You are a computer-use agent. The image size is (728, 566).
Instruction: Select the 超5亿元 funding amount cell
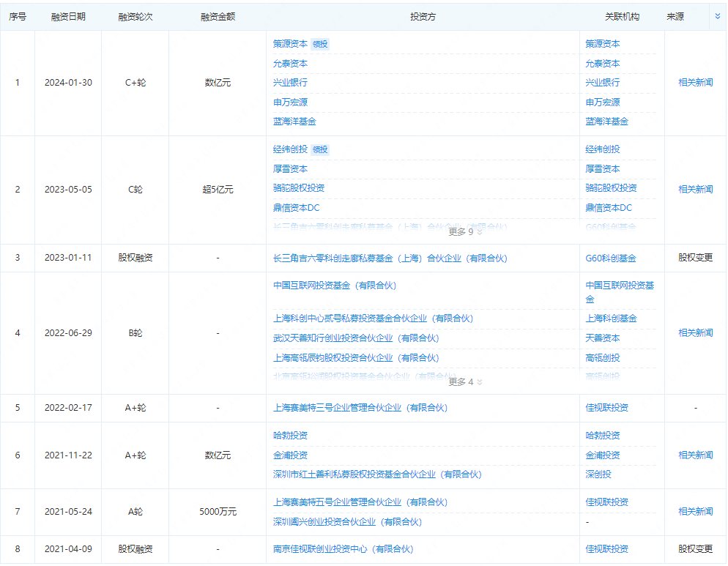(218, 190)
